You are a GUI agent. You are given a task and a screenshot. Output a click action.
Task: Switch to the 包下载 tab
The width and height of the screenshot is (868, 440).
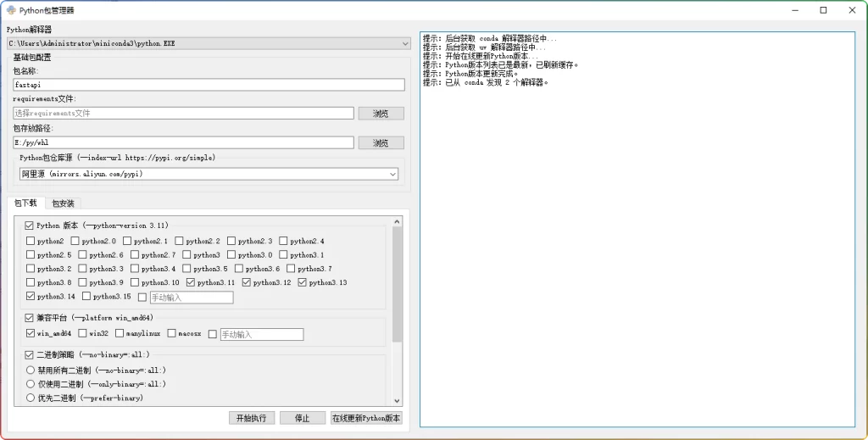pos(25,203)
